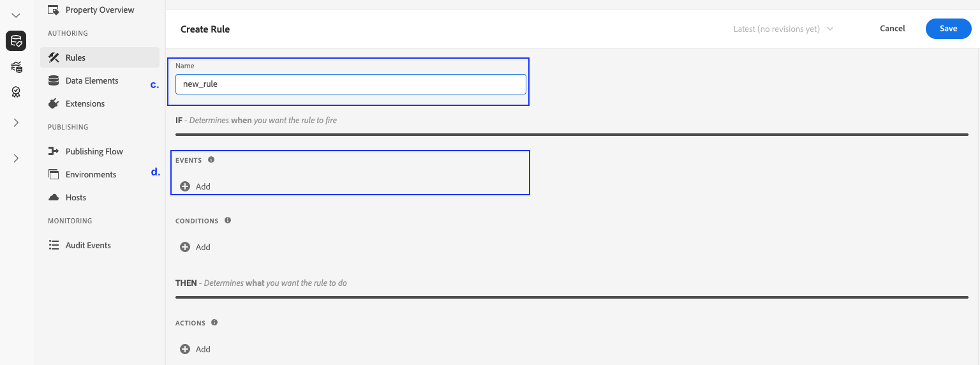Collapse the top chevron in left rail
This screenshot has width=980, height=365.
tap(16, 15)
